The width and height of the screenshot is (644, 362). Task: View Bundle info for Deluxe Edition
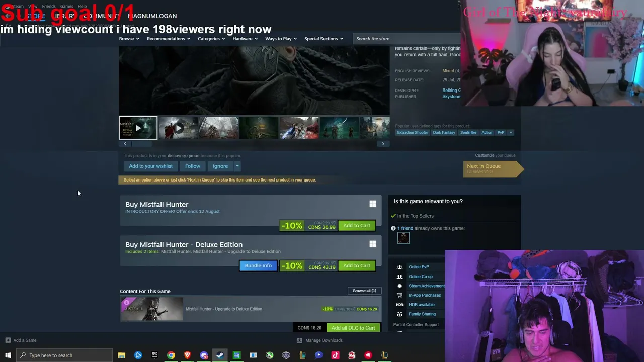click(x=258, y=266)
